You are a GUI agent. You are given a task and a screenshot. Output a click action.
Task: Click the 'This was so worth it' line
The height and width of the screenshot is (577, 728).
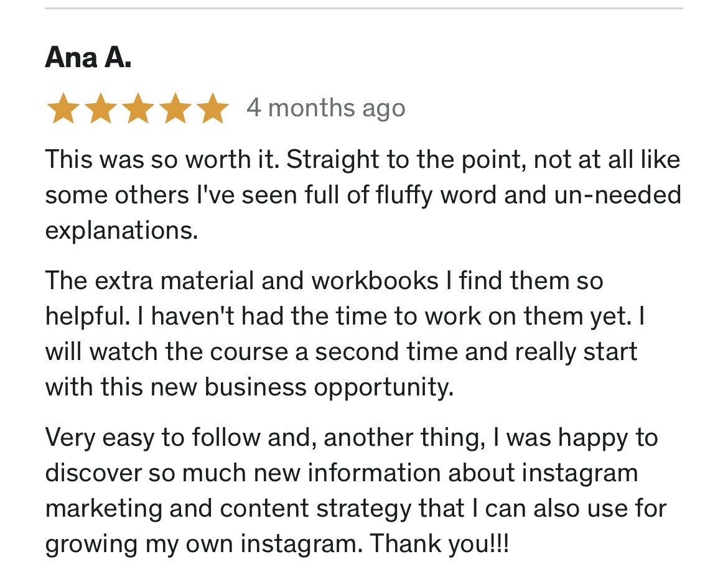click(363, 160)
